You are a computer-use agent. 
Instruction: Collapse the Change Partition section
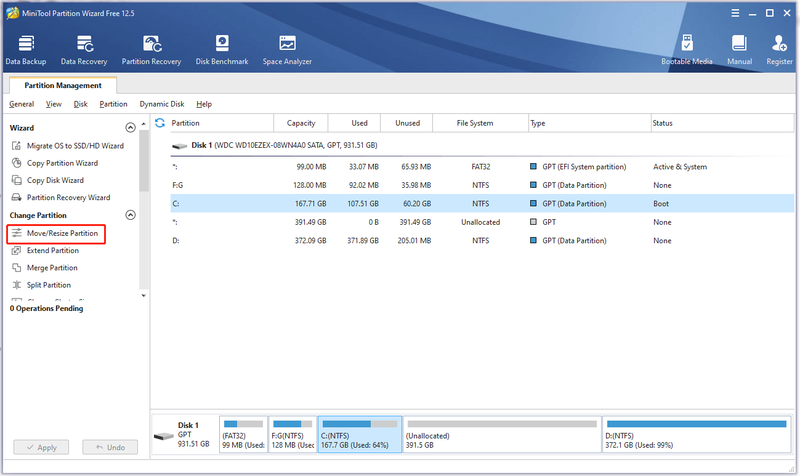(x=131, y=215)
